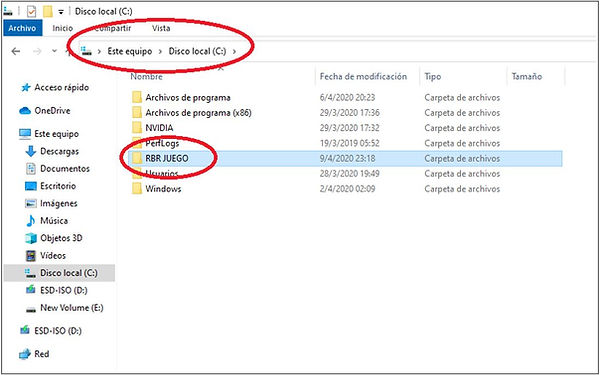Open the Archivo menu

click(22, 28)
